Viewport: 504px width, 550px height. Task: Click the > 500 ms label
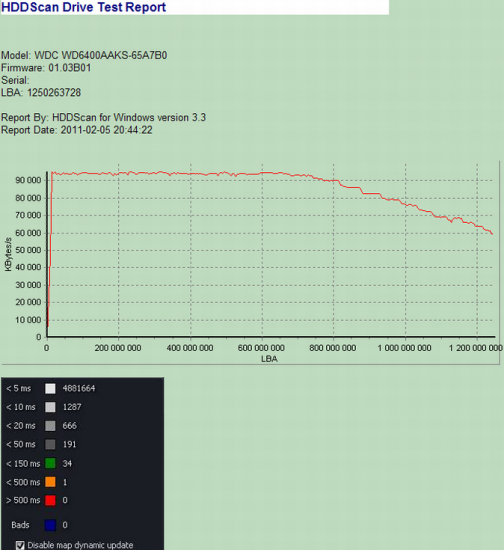(x=23, y=500)
